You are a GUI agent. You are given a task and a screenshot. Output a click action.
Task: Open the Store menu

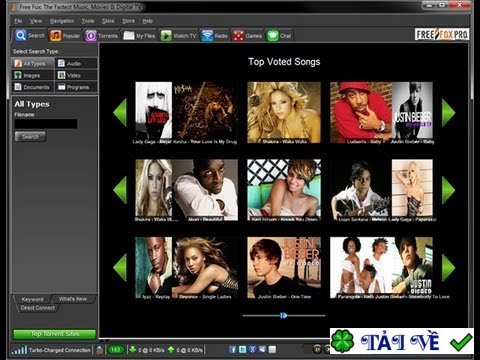128,21
